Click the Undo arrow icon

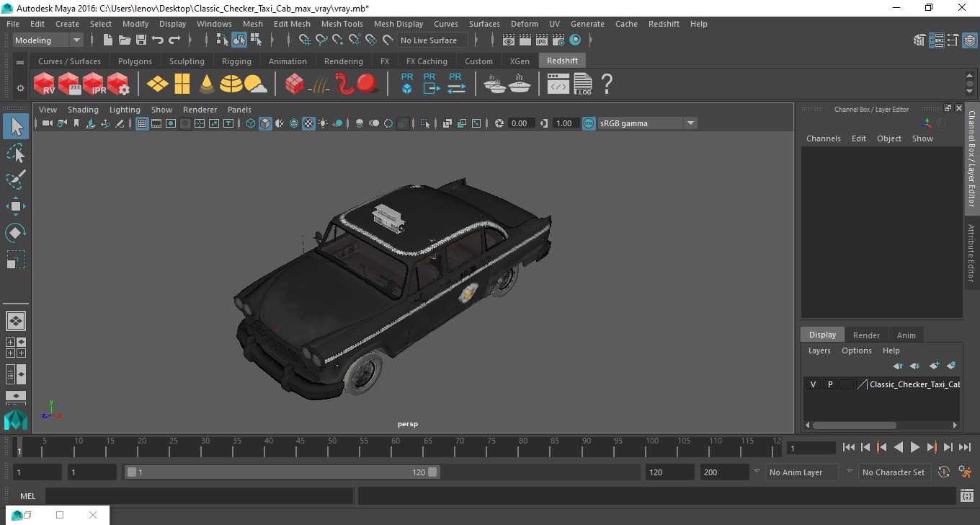(158, 40)
